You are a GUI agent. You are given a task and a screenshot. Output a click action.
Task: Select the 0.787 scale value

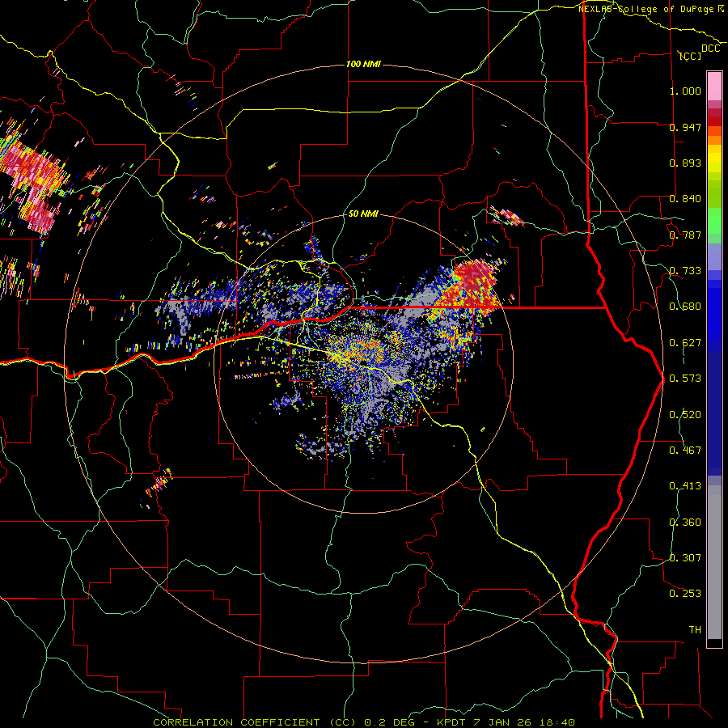pyautogui.click(x=685, y=235)
